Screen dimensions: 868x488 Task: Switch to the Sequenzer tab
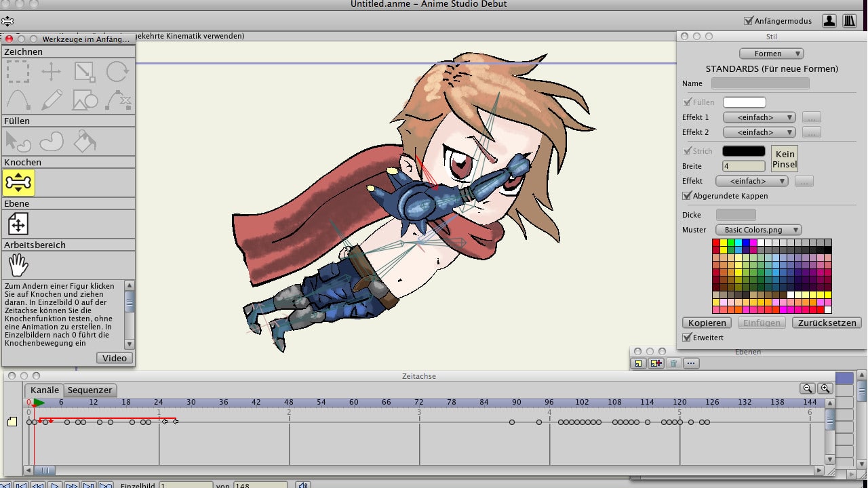[90, 390]
